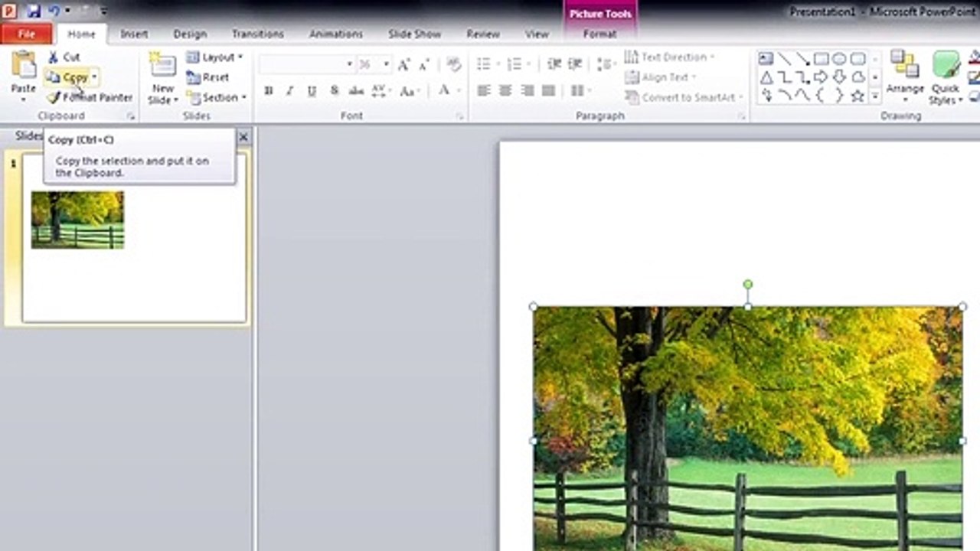The width and height of the screenshot is (980, 551).
Task: Open the font name combo box dropdown
Action: pos(350,64)
